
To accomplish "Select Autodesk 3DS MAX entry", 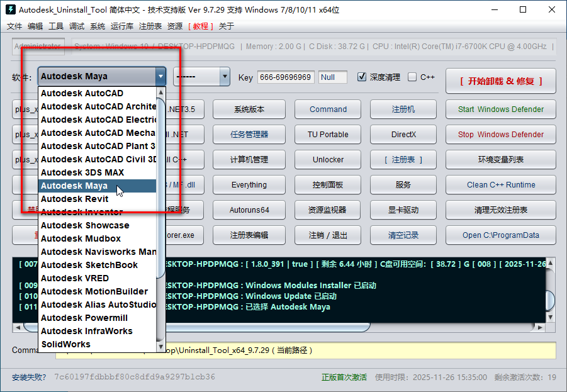I will click(x=97, y=172).
